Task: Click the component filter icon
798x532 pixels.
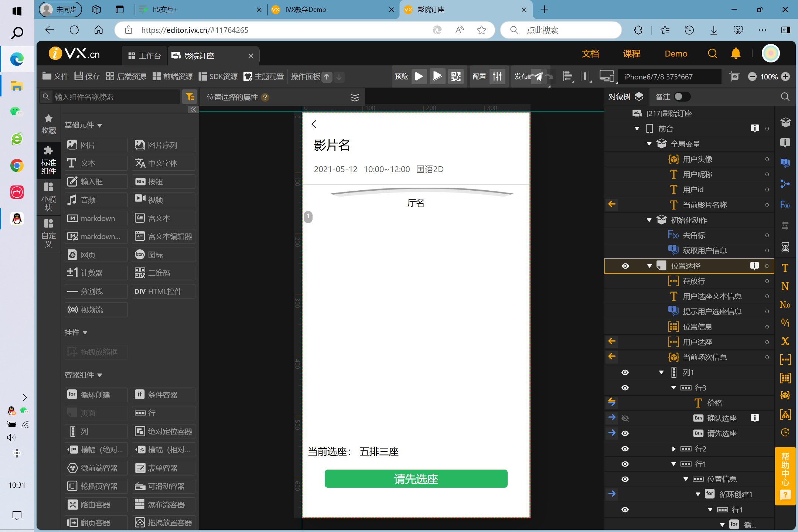Action: (x=190, y=97)
